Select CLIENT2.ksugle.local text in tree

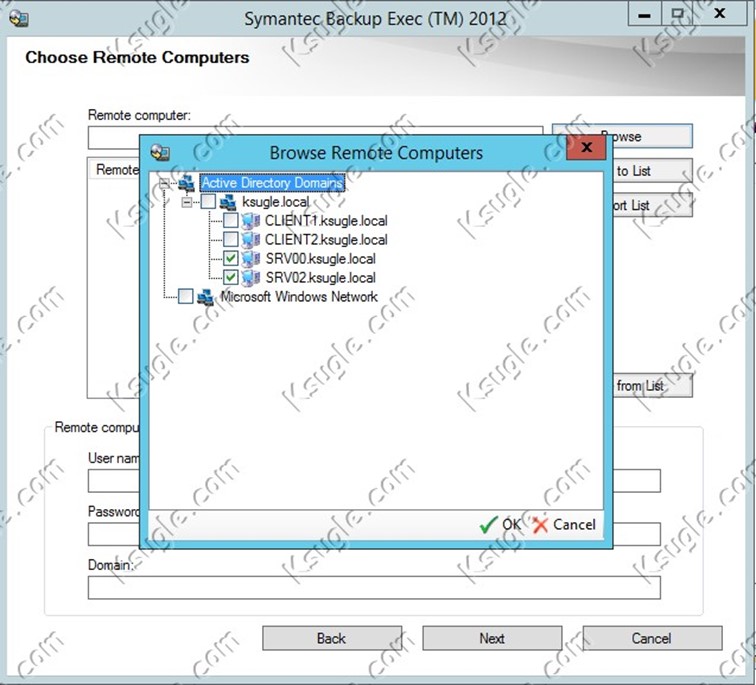[326, 240]
